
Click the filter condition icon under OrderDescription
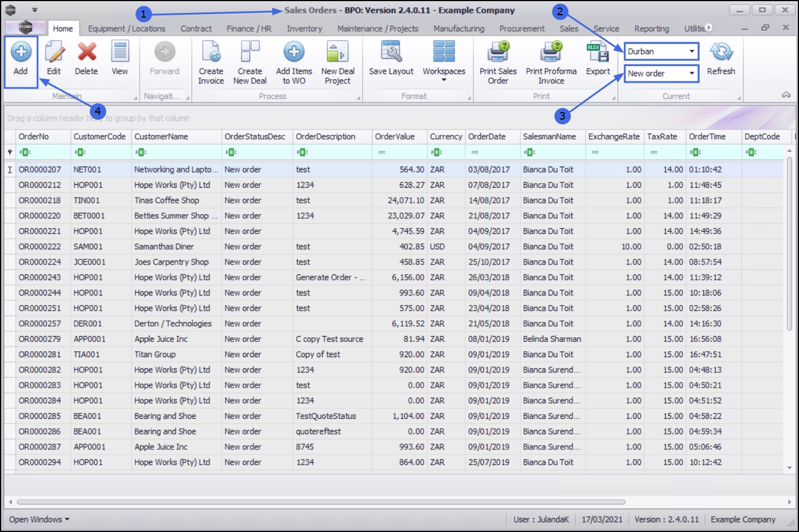(302, 153)
